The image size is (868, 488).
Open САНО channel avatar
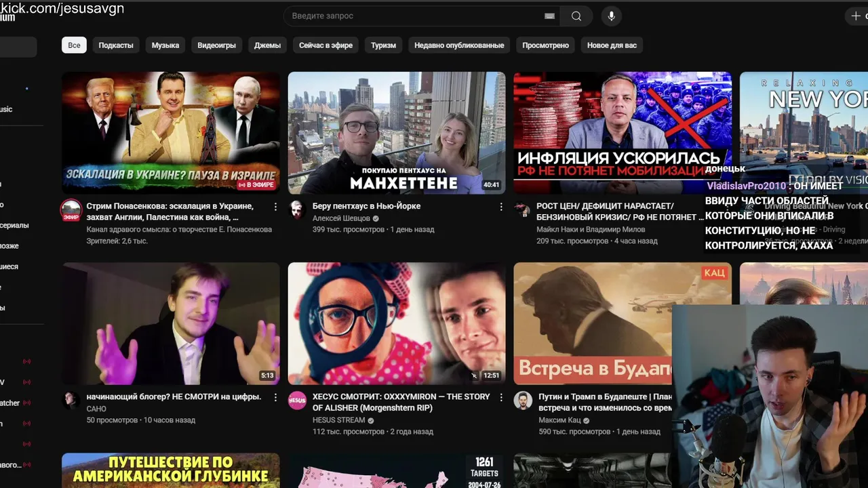71,400
